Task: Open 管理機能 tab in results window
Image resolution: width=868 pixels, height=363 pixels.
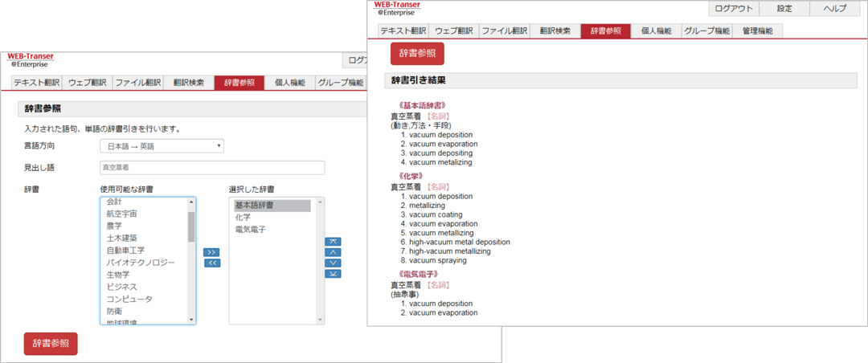Action: [x=758, y=31]
